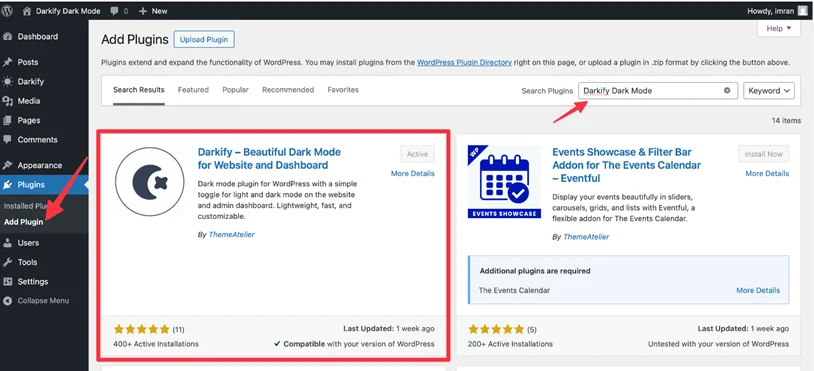Click the user avatar next to Howdy, imran
This screenshot has width=814, height=371.
(x=803, y=11)
